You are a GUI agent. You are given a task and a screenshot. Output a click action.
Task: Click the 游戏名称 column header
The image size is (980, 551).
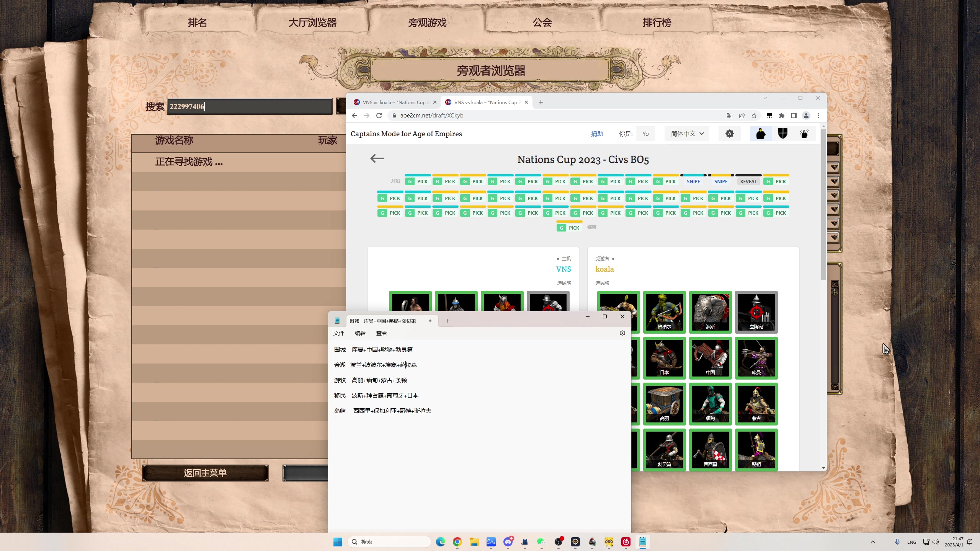point(174,140)
